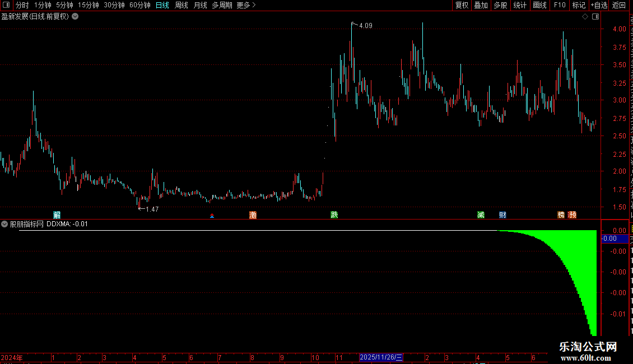This screenshot has width=633, height=364.
Task: Toggle the right side panel icon
Action: click(595, 17)
